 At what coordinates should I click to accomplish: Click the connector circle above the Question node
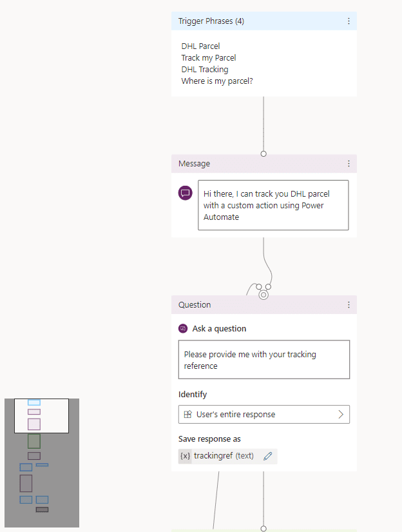263,293
